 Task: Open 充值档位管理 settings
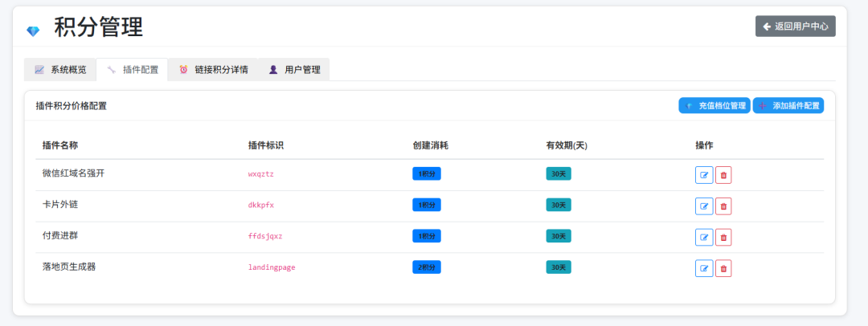tap(714, 105)
